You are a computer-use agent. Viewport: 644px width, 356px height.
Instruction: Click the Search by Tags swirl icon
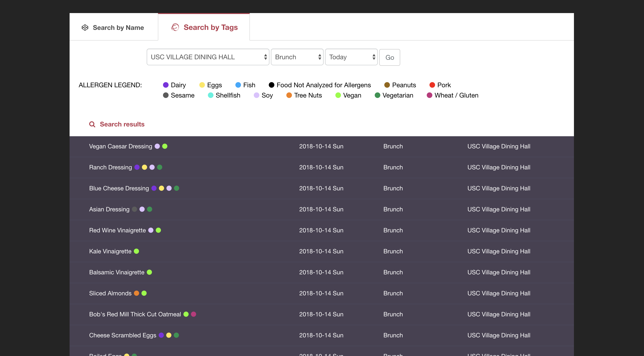coord(175,27)
